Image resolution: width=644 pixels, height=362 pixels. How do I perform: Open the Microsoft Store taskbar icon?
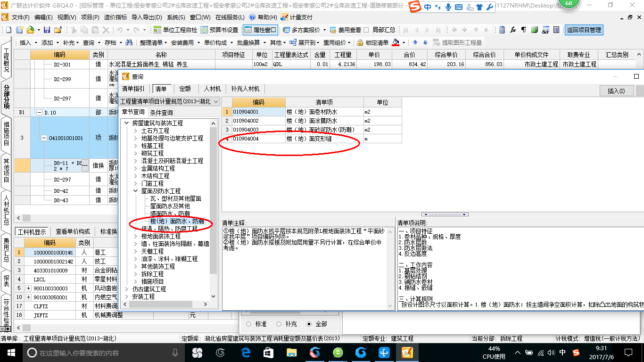[268, 353]
